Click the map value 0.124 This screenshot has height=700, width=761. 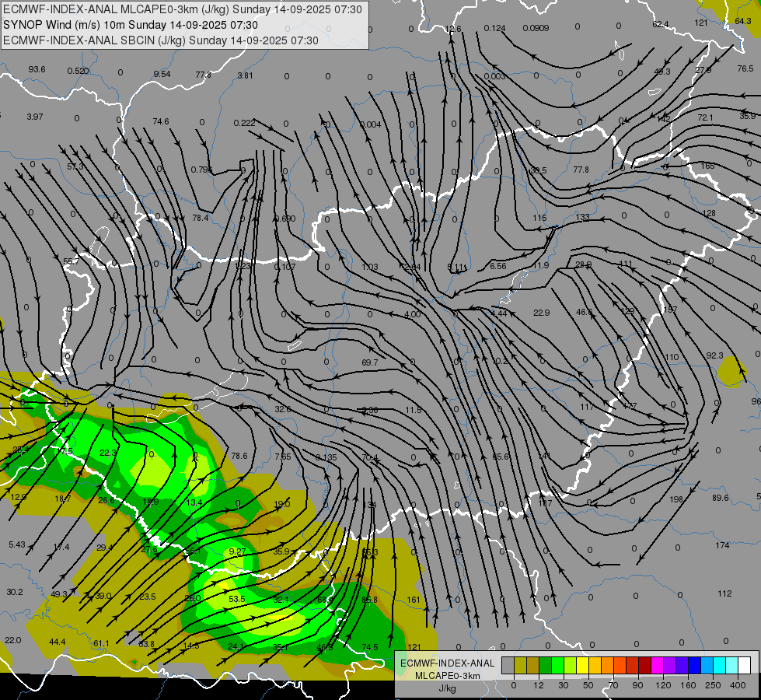(x=494, y=28)
